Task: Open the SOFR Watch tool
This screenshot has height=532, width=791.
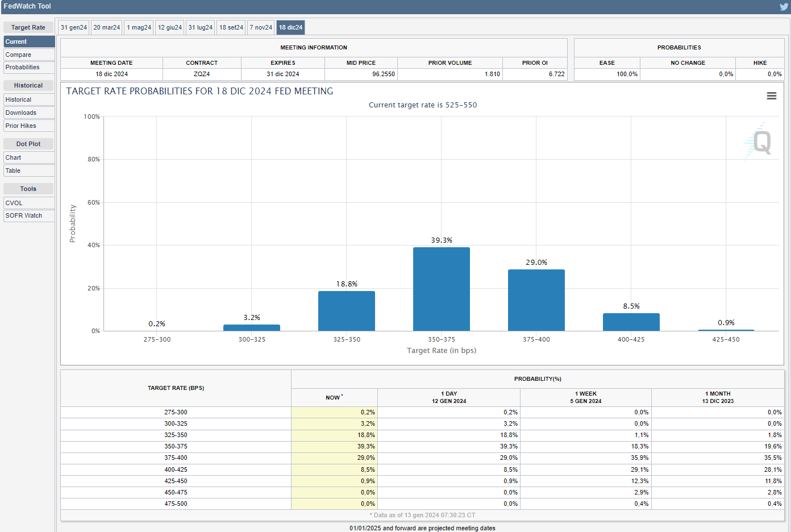Action: (x=29, y=215)
